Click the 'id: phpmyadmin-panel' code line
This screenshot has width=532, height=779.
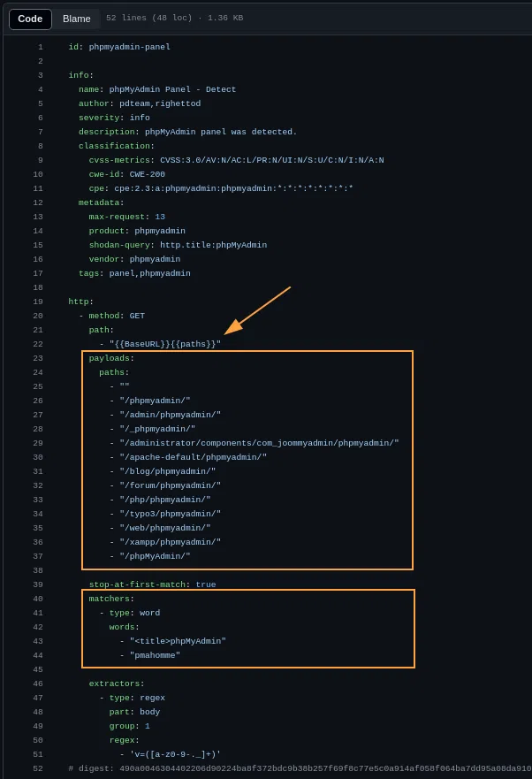pyautogui.click(x=119, y=47)
